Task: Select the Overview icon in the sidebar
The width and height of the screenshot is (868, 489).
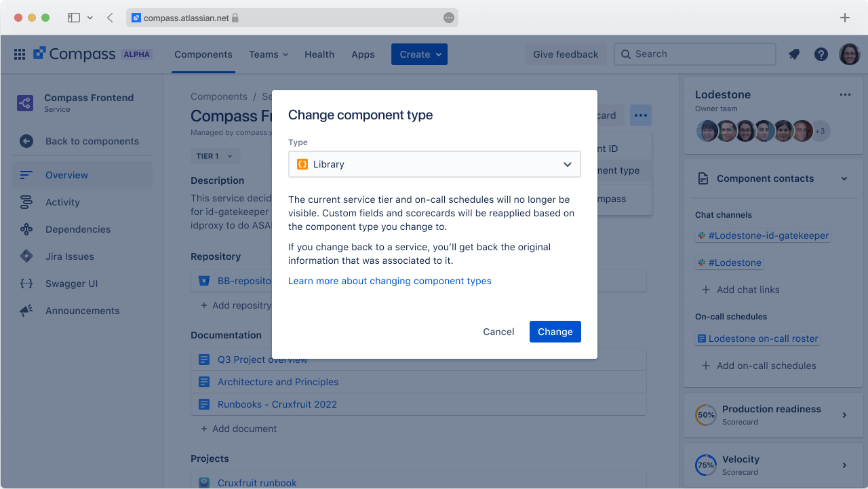Action: [x=26, y=174]
